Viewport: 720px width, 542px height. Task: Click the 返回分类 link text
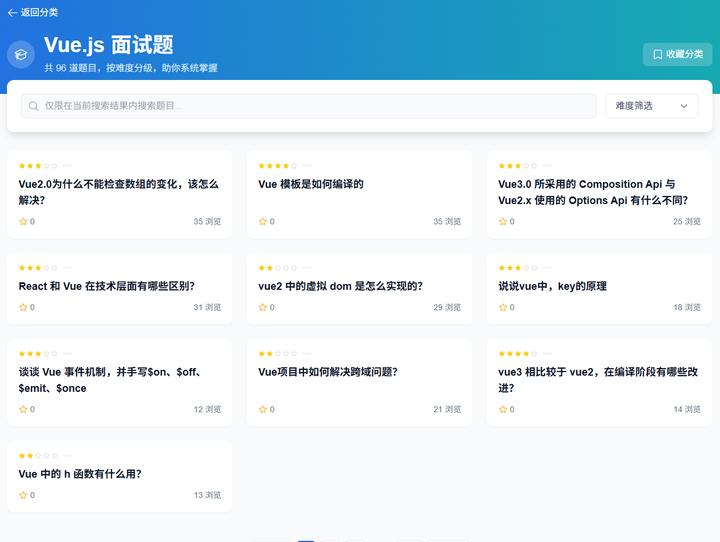[39, 13]
